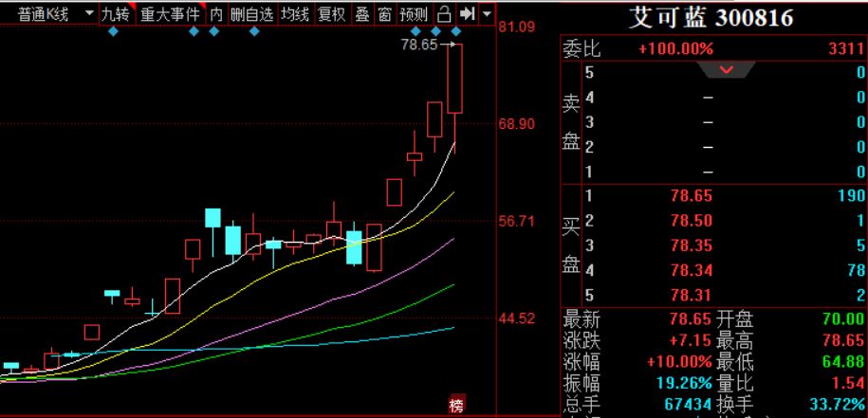Screen dimensions: 868x418
Task: Click the 最低 value 64.88
Action: (x=843, y=362)
